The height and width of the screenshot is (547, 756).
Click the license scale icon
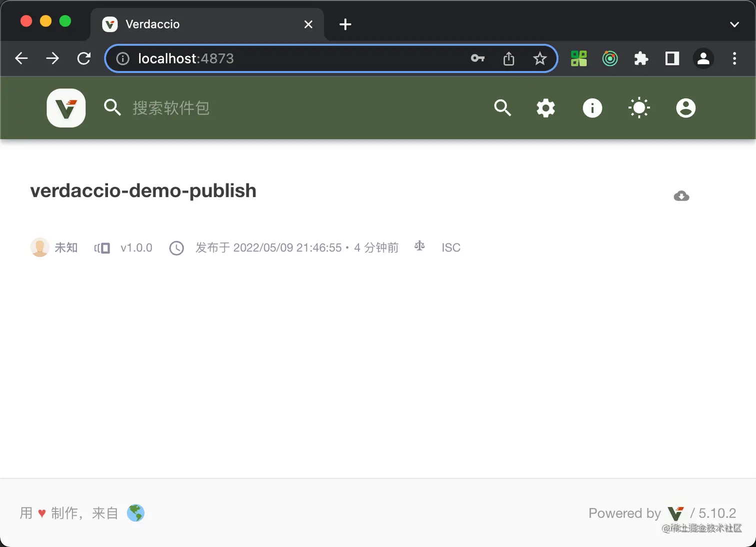419,246
